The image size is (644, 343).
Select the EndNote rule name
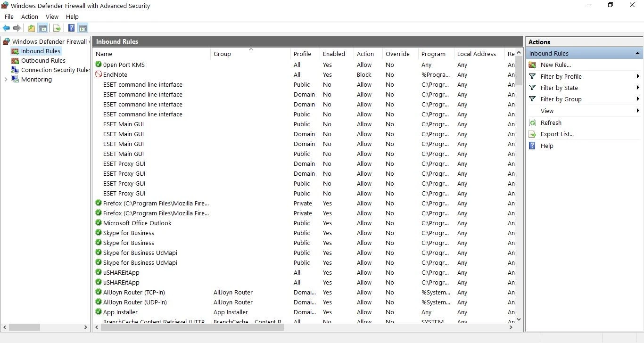pos(115,74)
